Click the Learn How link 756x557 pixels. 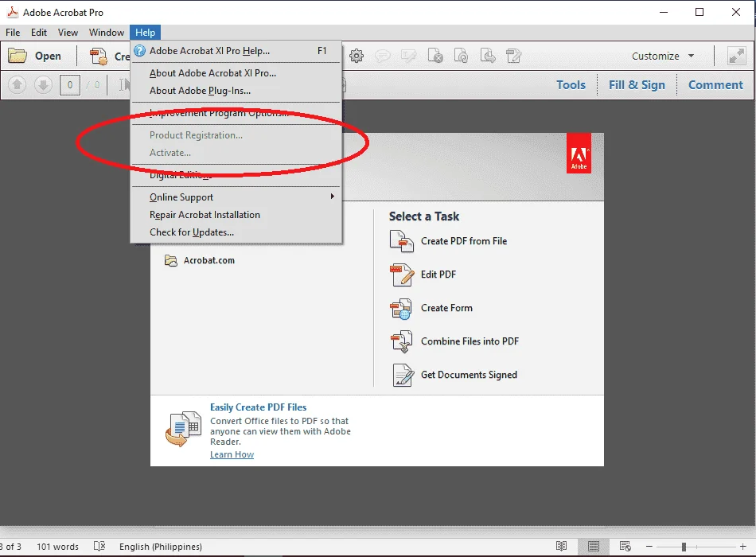pyautogui.click(x=232, y=454)
